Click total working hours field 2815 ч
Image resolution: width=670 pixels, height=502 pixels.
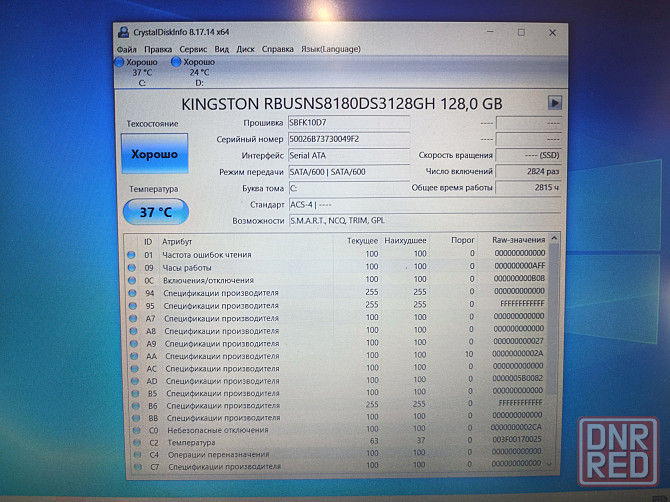pos(528,187)
